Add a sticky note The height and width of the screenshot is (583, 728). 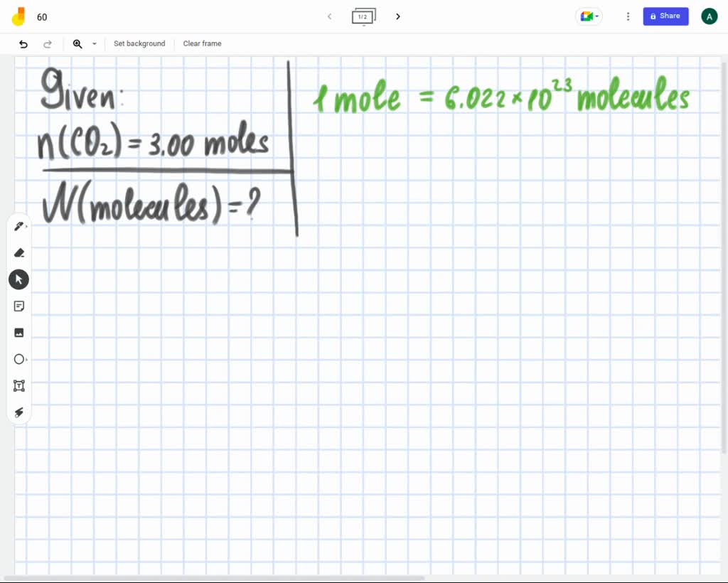[x=19, y=306]
